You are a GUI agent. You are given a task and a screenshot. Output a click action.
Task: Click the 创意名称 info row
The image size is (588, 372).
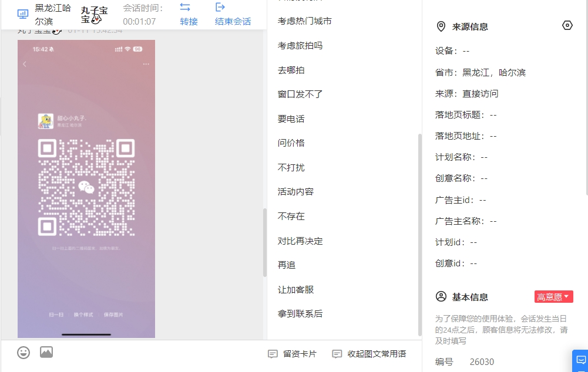point(461,178)
